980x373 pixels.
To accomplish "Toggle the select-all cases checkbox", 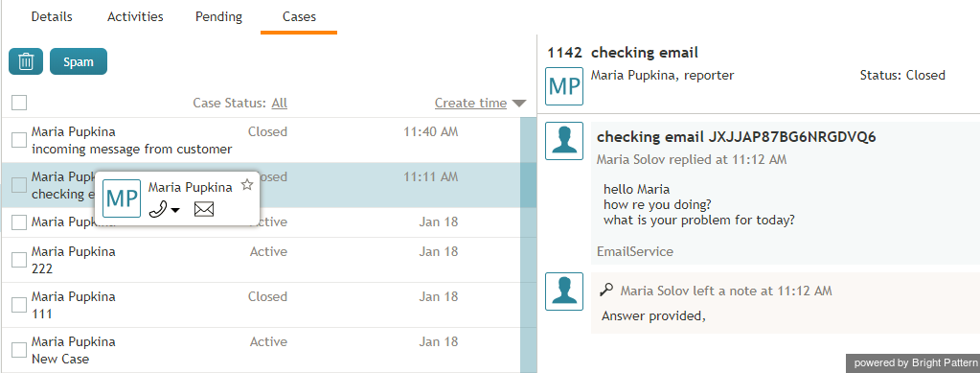I will [x=19, y=102].
